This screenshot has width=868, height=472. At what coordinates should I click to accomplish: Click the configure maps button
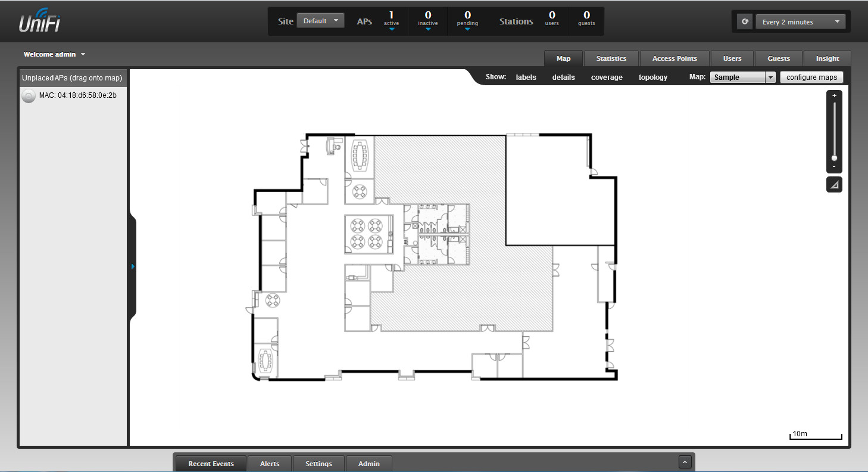(x=811, y=77)
